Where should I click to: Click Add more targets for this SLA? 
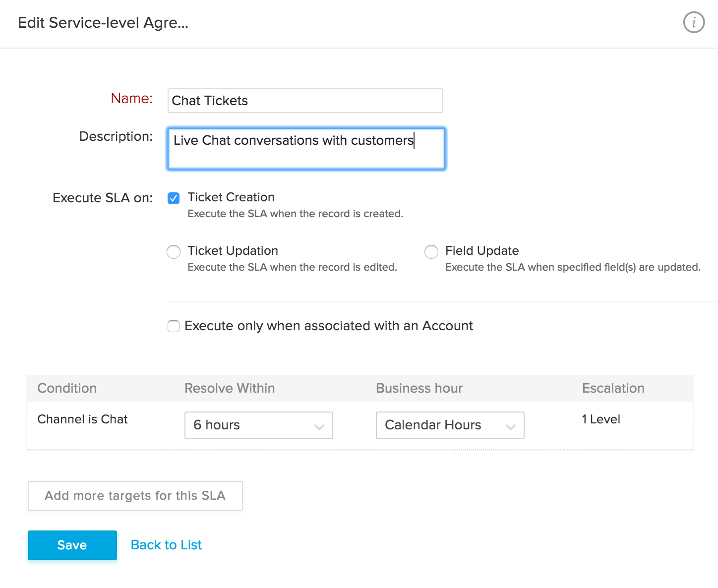pyautogui.click(x=135, y=496)
